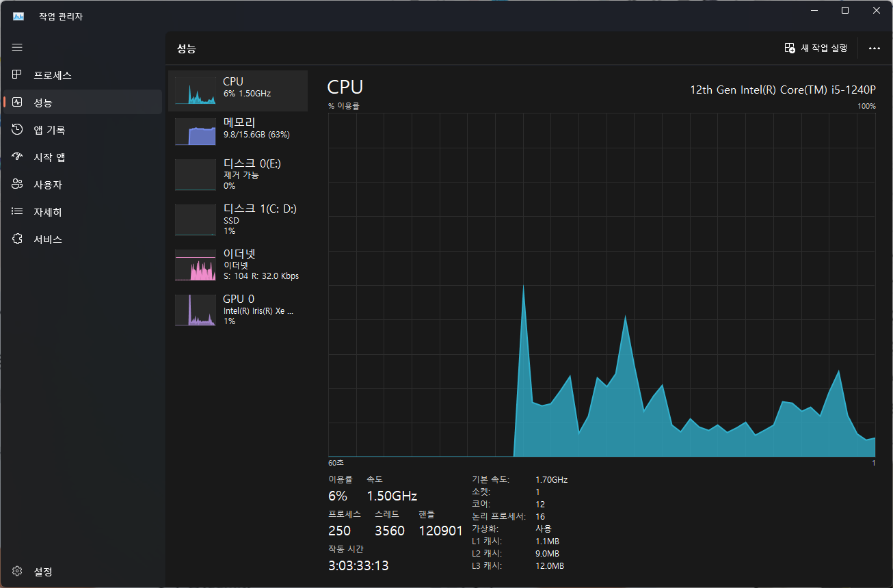Viewport: 893px width, 588px height.
Task: Open the 자세히 details page
Action: (83, 211)
